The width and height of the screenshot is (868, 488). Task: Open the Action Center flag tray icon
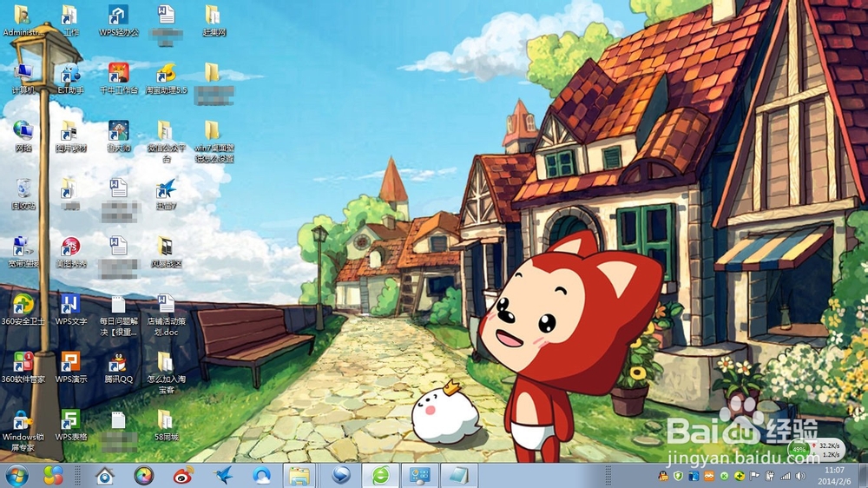click(754, 477)
